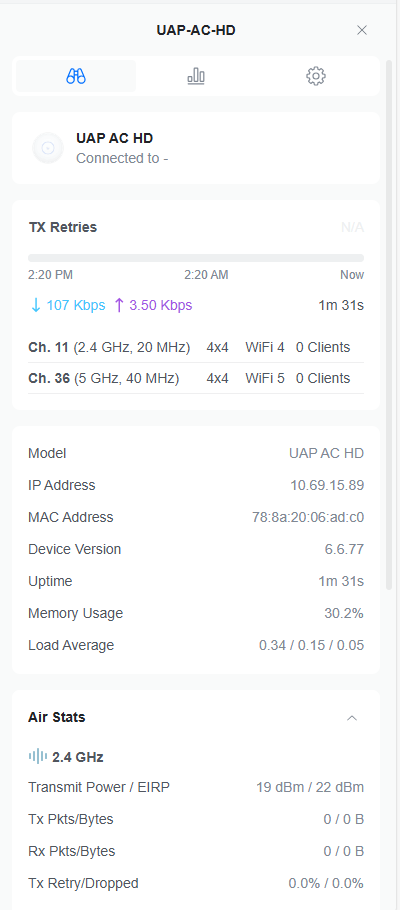Click the Model value UAP AC HD
The image size is (400, 910).
tap(326, 453)
